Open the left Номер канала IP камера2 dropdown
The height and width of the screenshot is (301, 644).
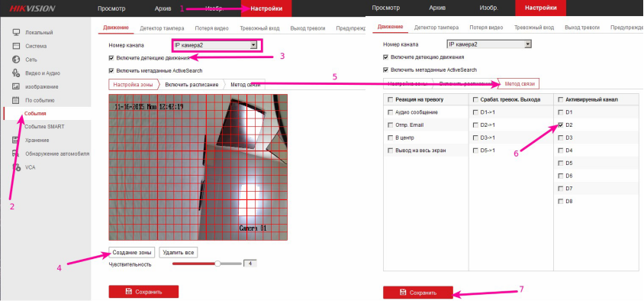[x=216, y=45]
